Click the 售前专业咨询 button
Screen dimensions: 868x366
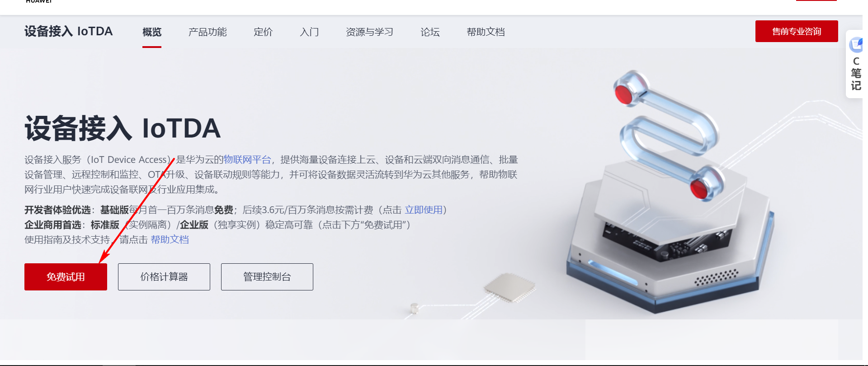[797, 31]
